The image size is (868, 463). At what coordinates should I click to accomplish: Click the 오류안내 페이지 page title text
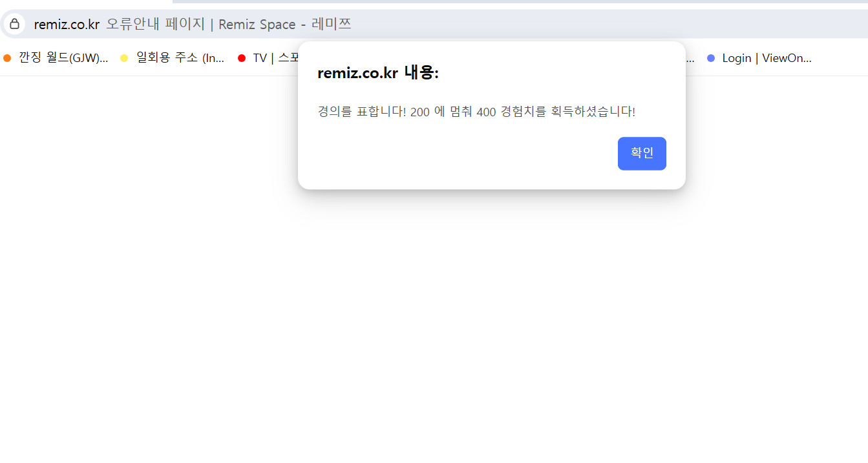[229, 25]
